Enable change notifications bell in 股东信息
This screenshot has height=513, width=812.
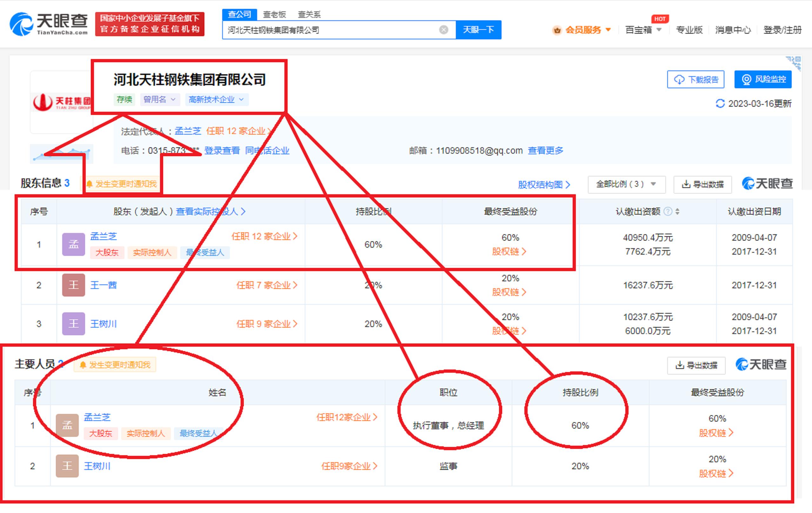coord(90,184)
